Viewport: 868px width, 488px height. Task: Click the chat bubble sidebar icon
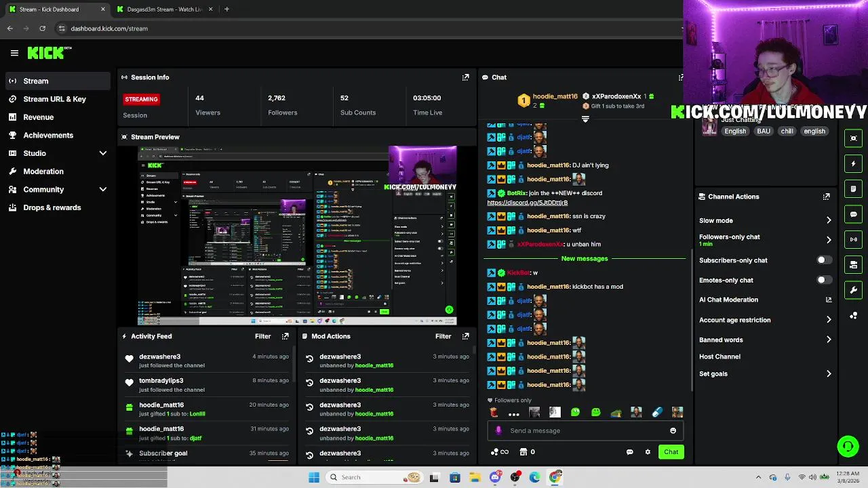(853, 214)
